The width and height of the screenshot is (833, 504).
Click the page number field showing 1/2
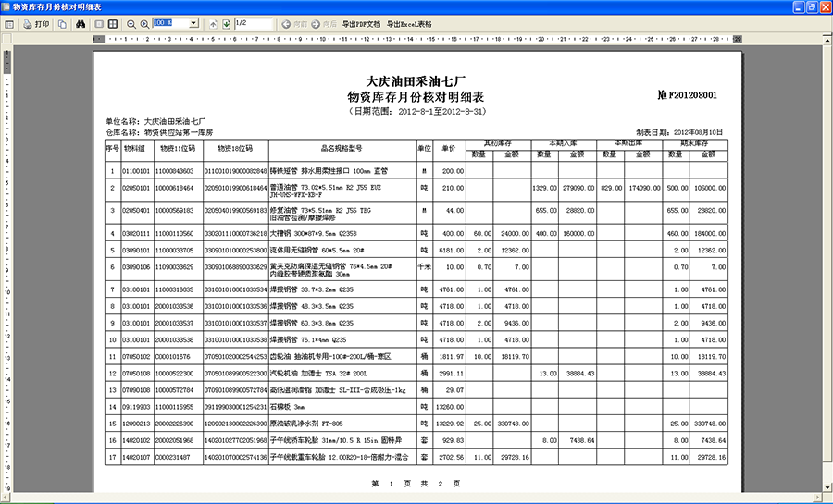coord(253,24)
